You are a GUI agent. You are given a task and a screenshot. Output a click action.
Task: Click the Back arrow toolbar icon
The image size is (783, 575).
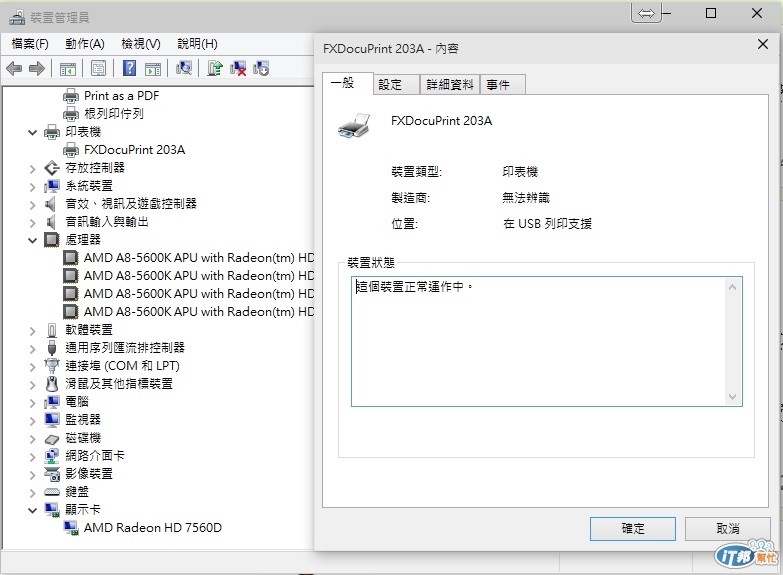14,68
